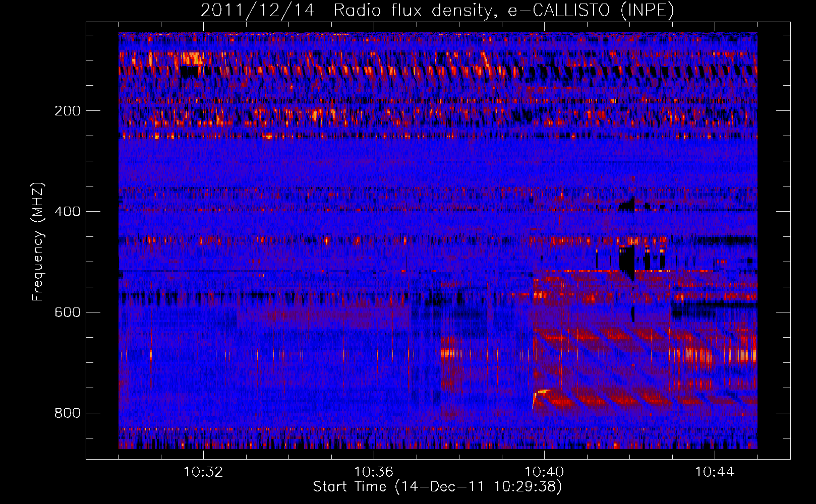This screenshot has height=504, width=816.
Task: Click the black dropout patch near 500 MHz
Action: pyautogui.click(x=627, y=261)
